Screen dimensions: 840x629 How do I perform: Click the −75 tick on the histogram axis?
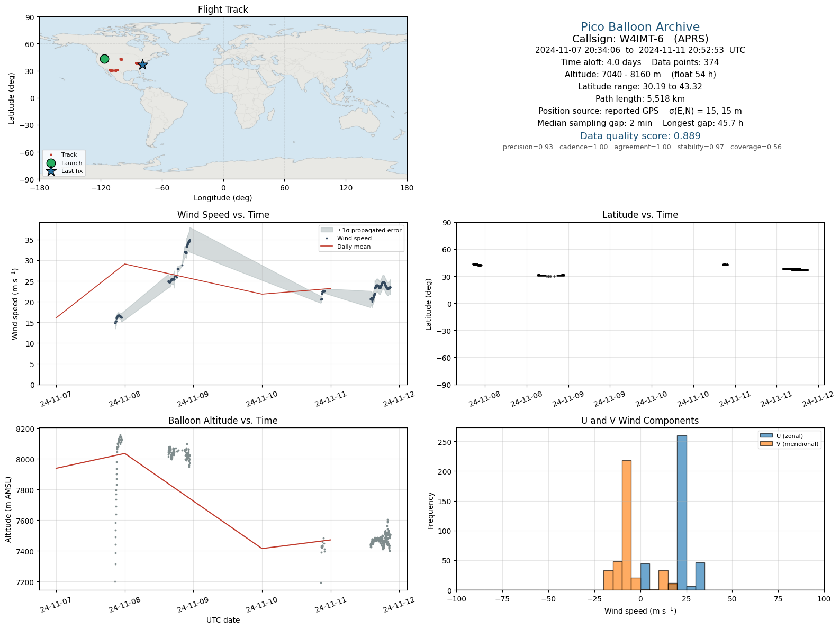502,599
